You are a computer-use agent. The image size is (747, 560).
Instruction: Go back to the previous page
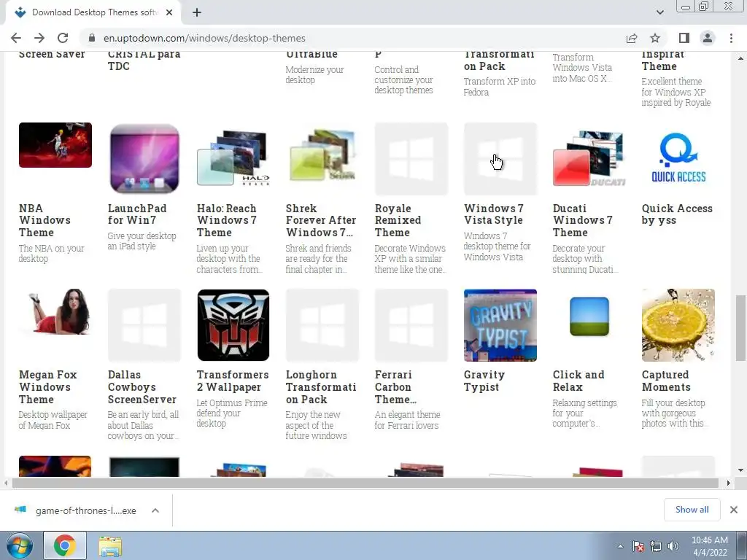[x=16, y=38]
